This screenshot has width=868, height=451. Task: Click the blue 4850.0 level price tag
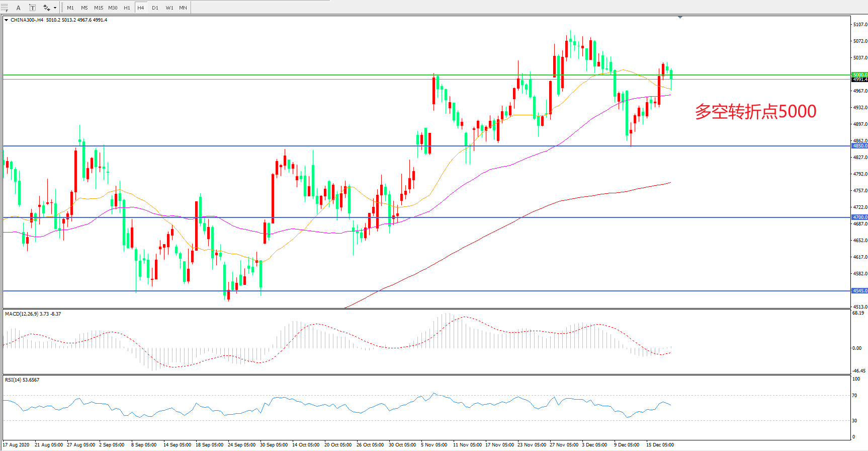pos(859,146)
